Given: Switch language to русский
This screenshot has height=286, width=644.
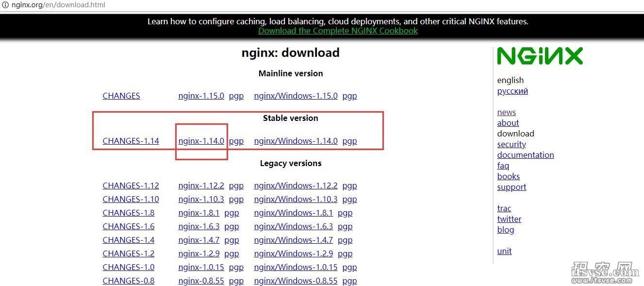Looking at the screenshot, I should (512, 91).
